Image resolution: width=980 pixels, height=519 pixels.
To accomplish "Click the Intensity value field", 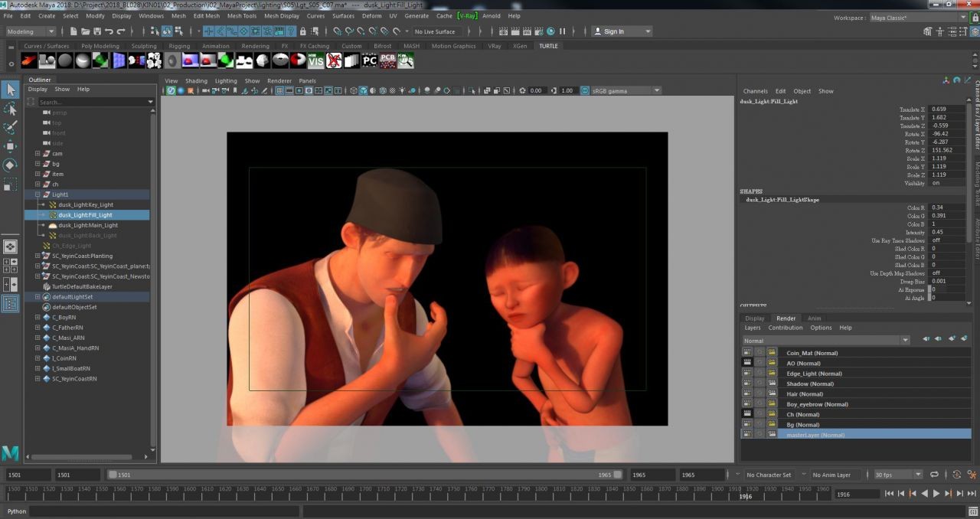I will (x=946, y=232).
